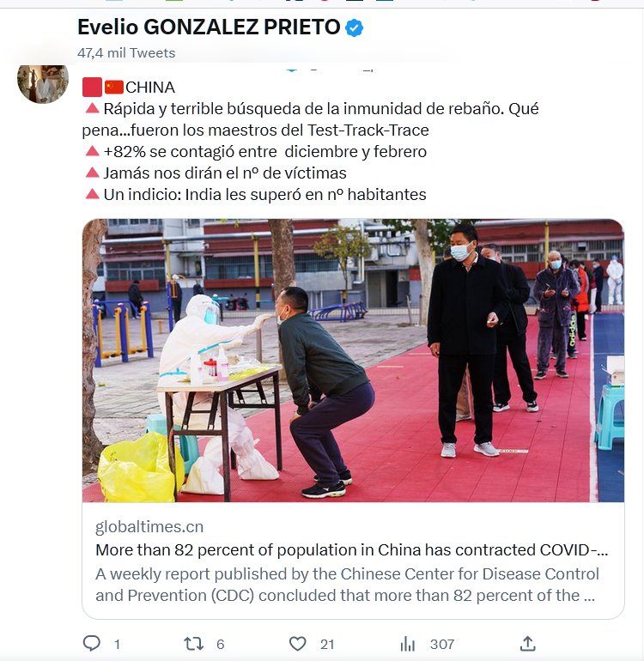Open the globaltimes.cn domain link
This screenshot has height=661, width=644.
click(149, 527)
